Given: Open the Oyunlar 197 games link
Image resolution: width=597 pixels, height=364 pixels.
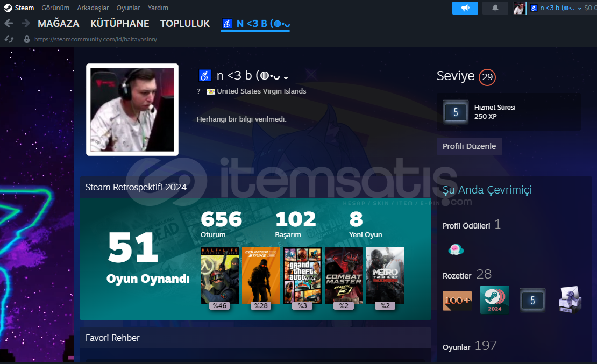Looking at the screenshot, I should [470, 346].
